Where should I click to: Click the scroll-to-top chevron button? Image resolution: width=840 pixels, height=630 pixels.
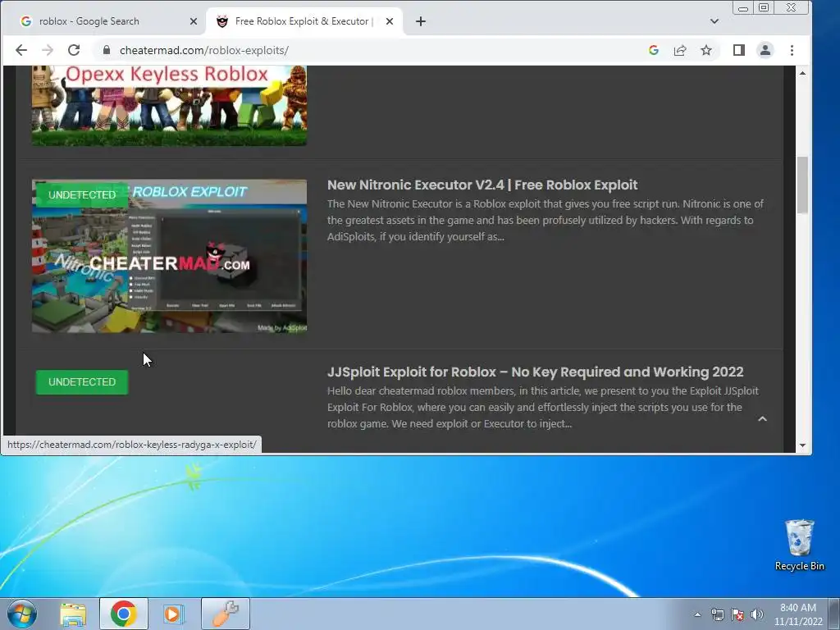coord(762,419)
